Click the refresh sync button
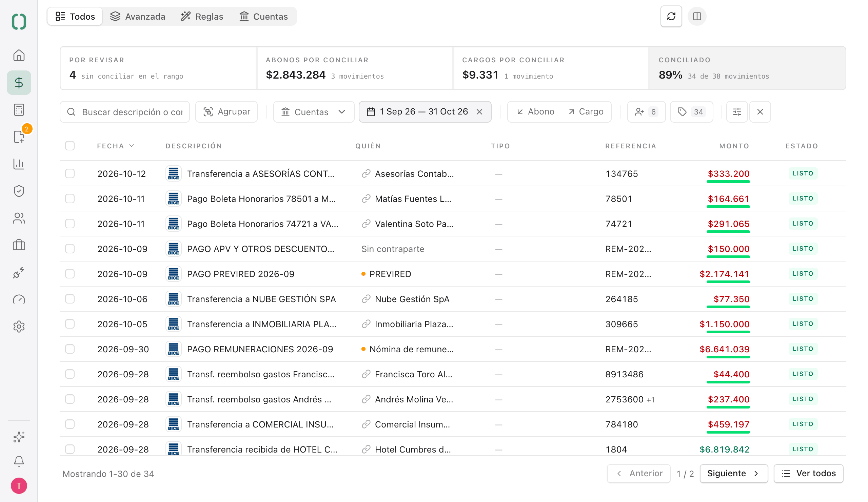 pyautogui.click(x=671, y=16)
